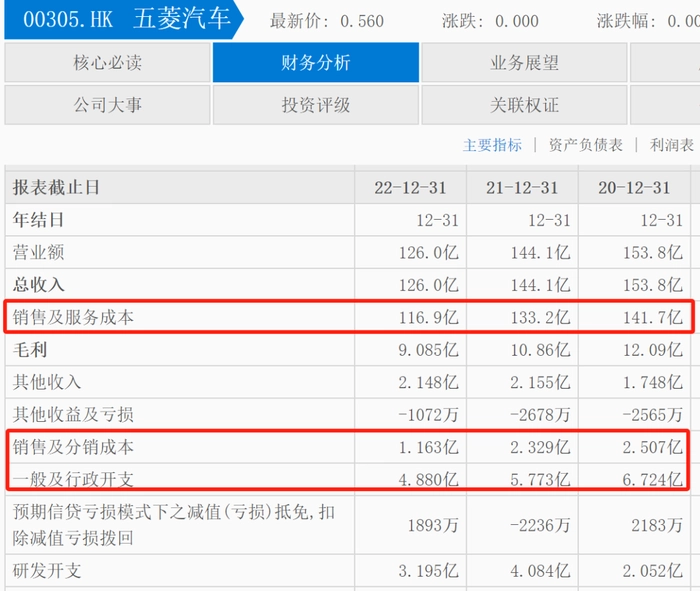Open the 核心必读 tab
Image resolution: width=700 pixels, height=591 pixels.
click(107, 63)
